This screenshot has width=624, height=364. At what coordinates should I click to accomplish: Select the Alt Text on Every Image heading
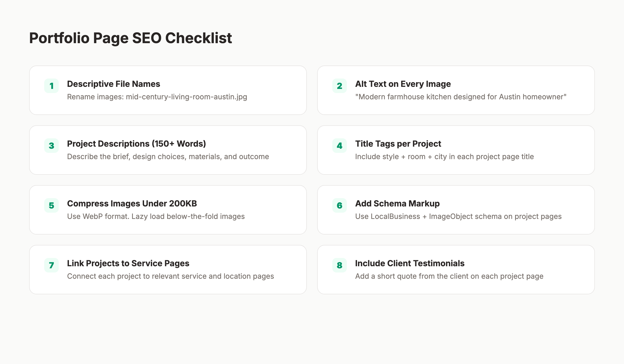click(x=403, y=84)
